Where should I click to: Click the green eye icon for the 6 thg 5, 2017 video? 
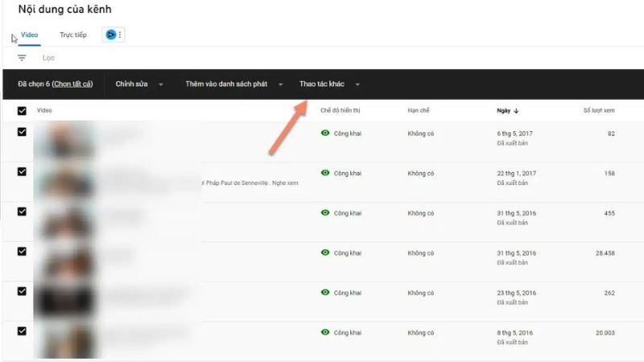[325, 134]
